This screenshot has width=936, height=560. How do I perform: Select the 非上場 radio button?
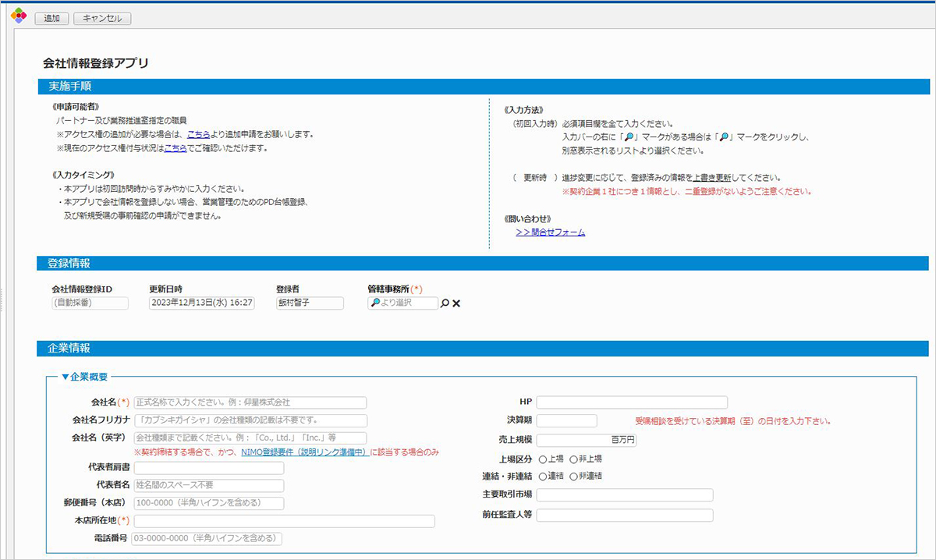574,459
